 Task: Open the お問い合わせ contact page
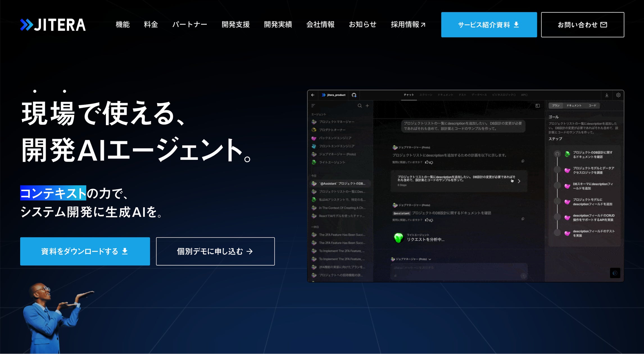[x=582, y=25]
